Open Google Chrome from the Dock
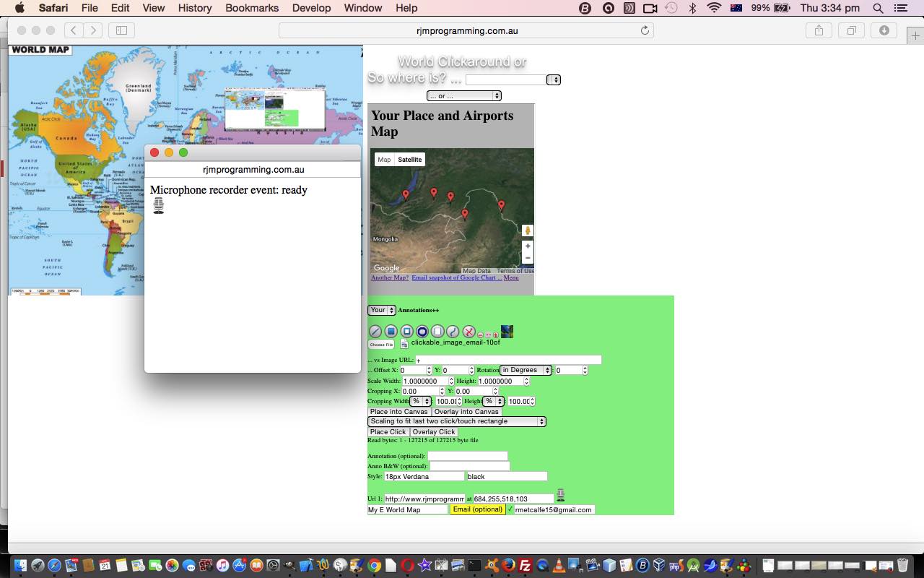Screen dimensions: 924x578 tap(374, 566)
